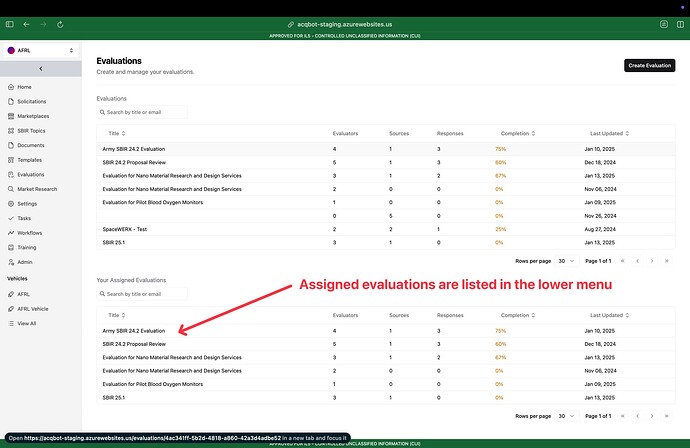Click the upper Evaluations search field
This screenshot has height=448, width=690.
point(142,112)
